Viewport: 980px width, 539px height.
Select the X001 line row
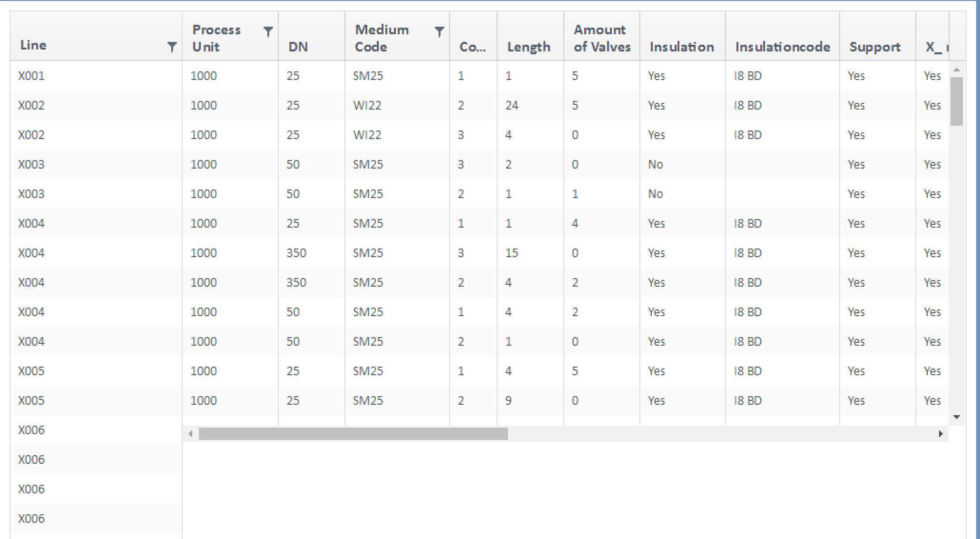(x=31, y=76)
